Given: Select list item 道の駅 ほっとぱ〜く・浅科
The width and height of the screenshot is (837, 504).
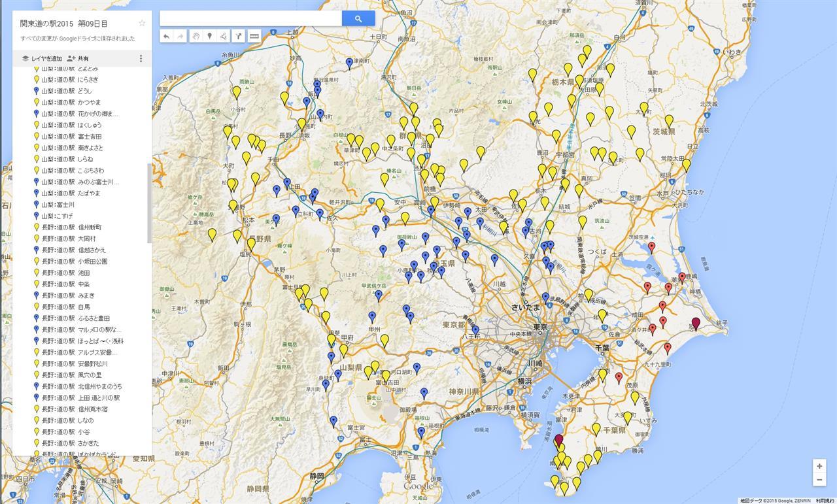Looking at the screenshot, I should click(x=82, y=341).
